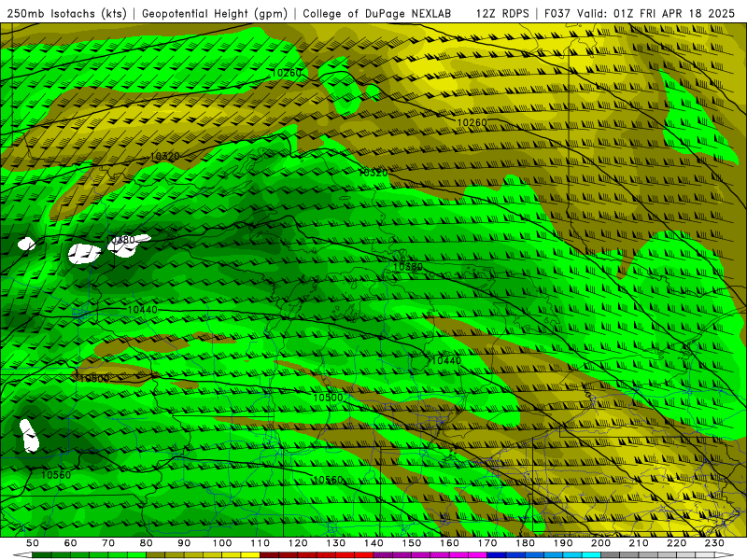Viewport: 747px width, 560px height.
Task: Pick the darkest green swatch under 50
Action: (42, 555)
